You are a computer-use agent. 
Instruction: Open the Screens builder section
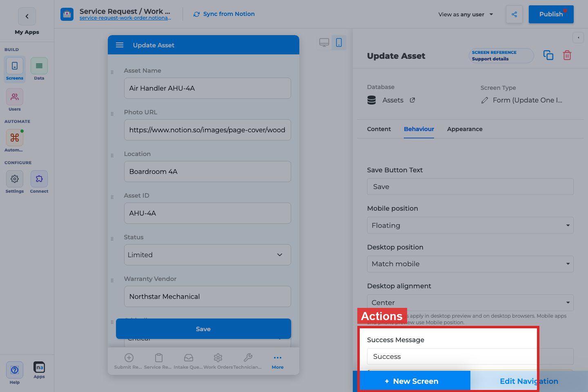15,69
